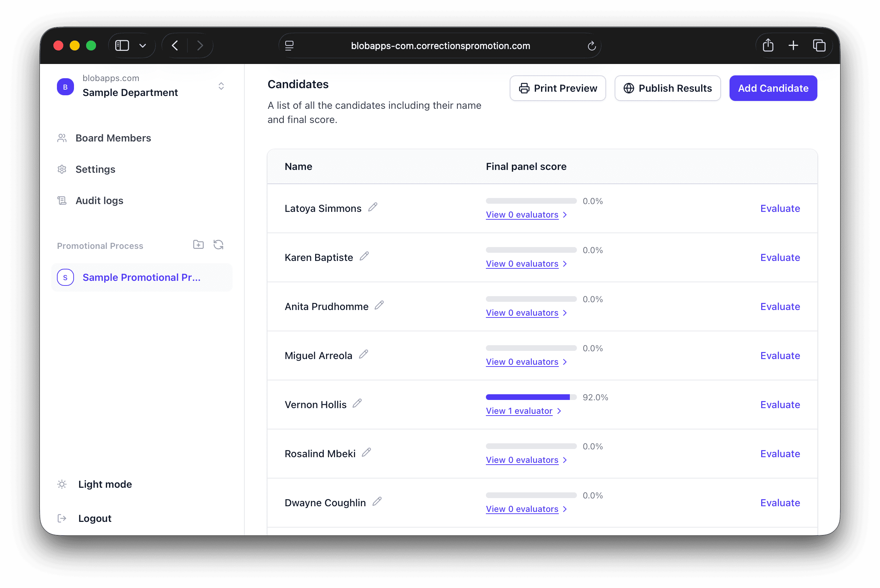Edit Vernon Hollis via pencil icon
Image resolution: width=880 pixels, height=588 pixels.
point(357,403)
